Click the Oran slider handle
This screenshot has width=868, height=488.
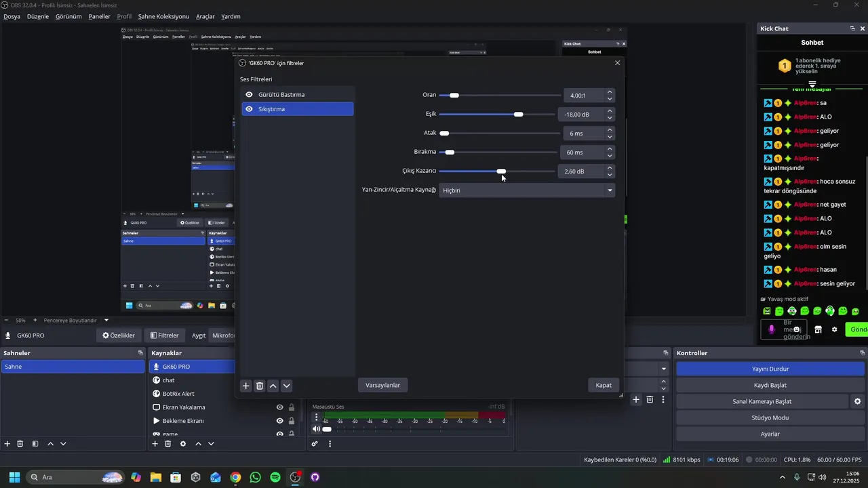click(x=454, y=96)
